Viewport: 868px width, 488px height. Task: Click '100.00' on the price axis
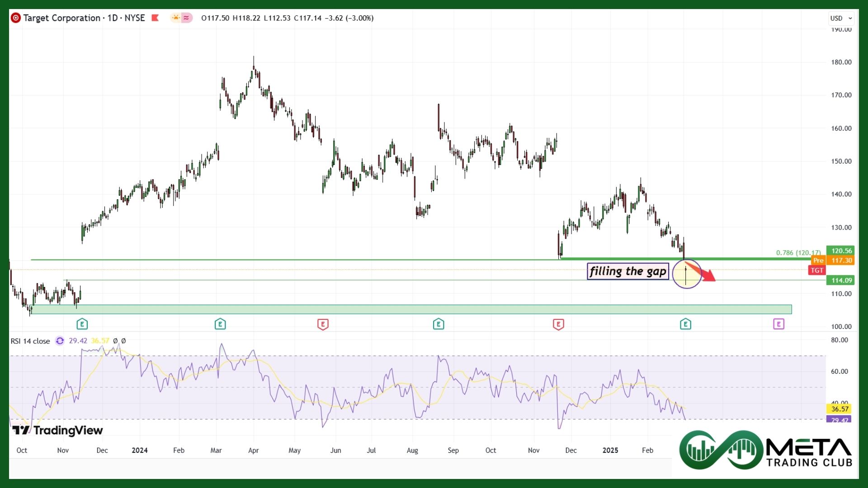[x=841, y=327]
